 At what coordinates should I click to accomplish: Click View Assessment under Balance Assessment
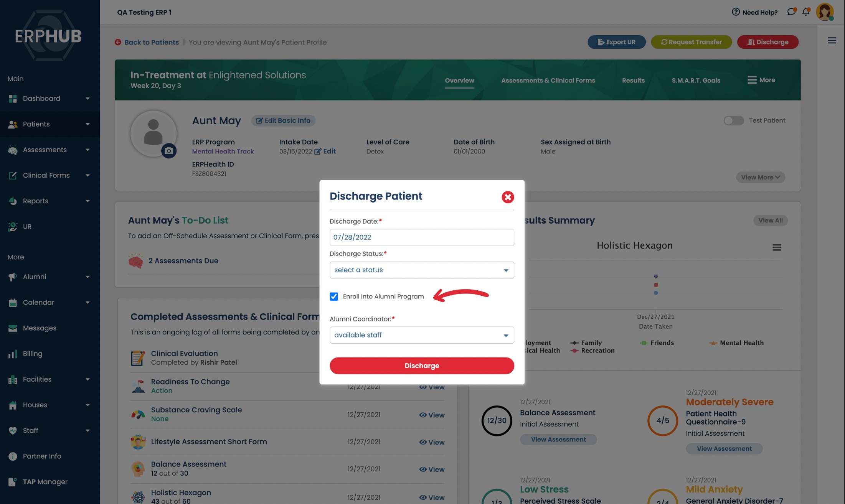(x=558, y=440)
